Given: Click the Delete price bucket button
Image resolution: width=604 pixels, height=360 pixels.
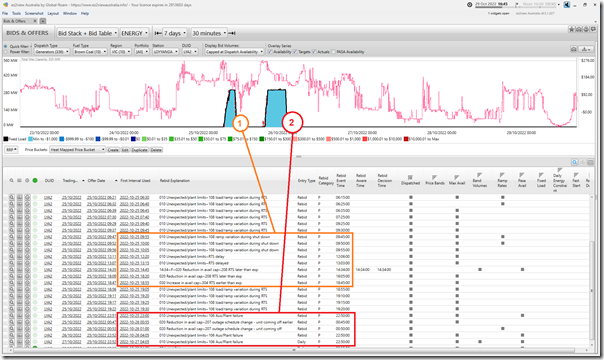Looking at the screenshot, I should click(x=156, y=150).
